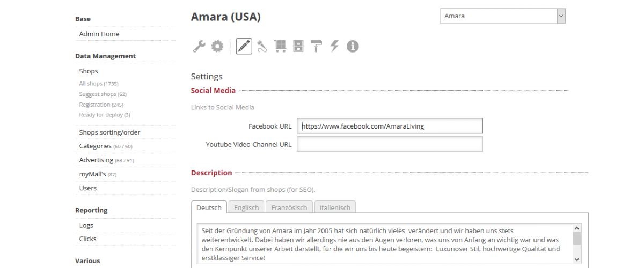The height and width of the screenshot is (268, 644).
Task: Click the Facebook URL input field
Action: click(390, 126)
